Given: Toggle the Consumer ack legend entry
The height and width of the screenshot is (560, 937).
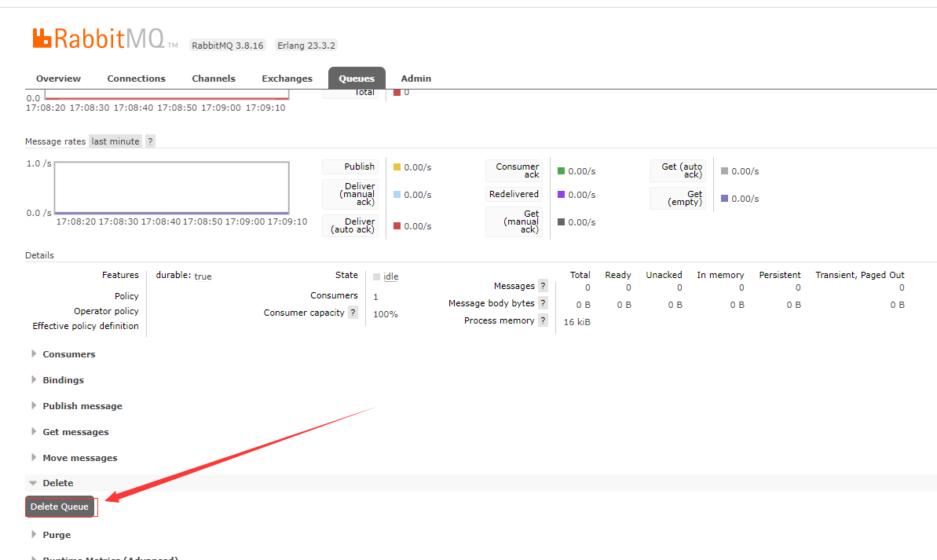Looking at the screenshot, I should (x=514, y=170).
